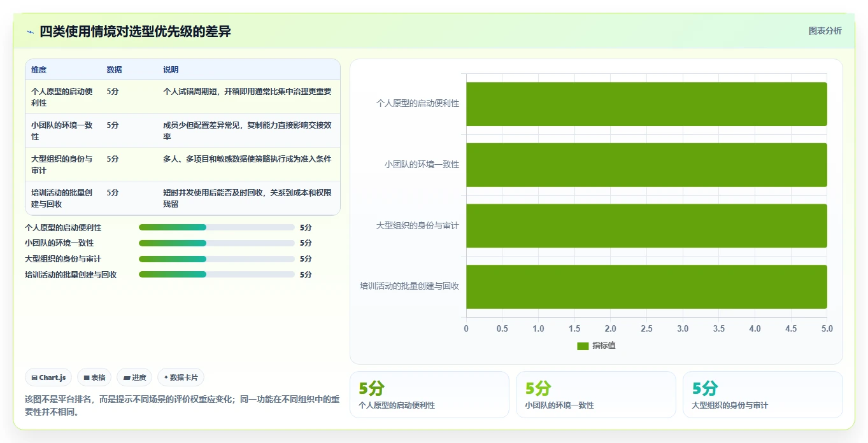Click the description starting 短时并发使用后

coord(247,198)
